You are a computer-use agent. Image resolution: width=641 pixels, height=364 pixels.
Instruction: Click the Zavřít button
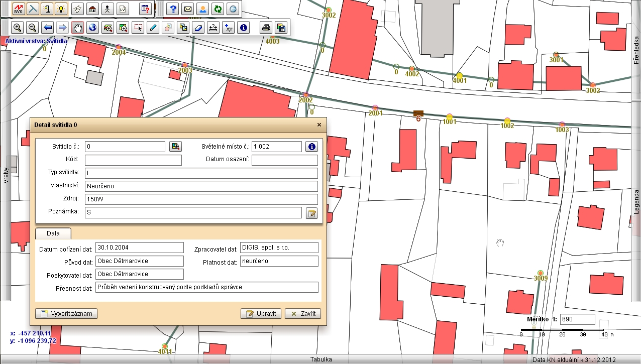pos(302,314)
